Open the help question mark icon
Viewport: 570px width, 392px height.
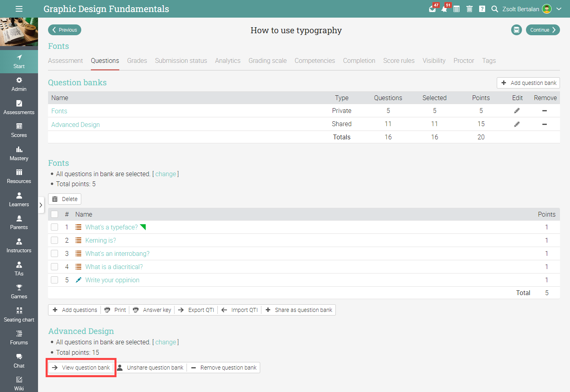(x=482, y=9)
